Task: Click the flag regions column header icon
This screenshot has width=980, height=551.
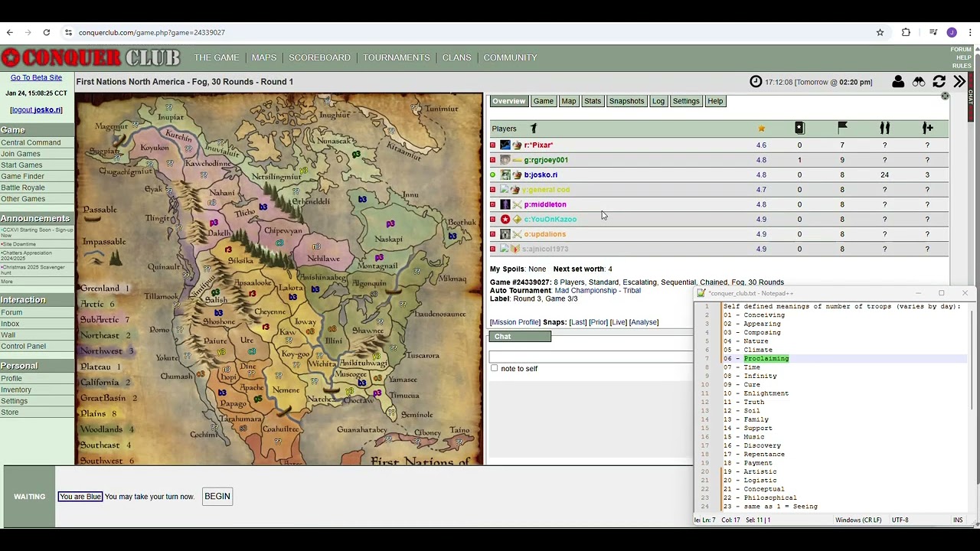Action: [x=842, y=129]
